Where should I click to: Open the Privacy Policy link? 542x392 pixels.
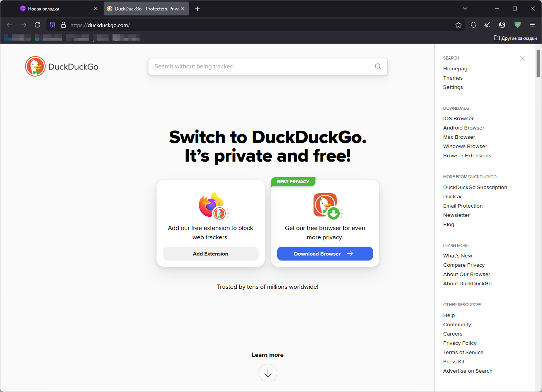(x=460, y=343)
